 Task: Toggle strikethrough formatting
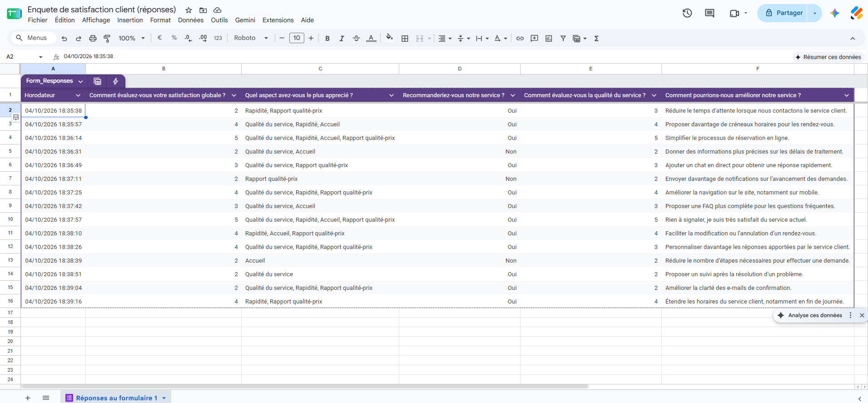[356, 39]
